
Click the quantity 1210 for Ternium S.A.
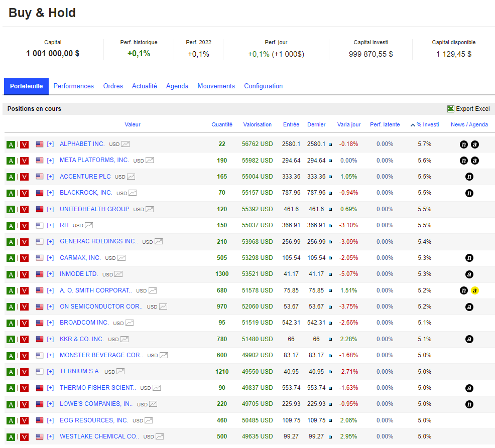222,372
